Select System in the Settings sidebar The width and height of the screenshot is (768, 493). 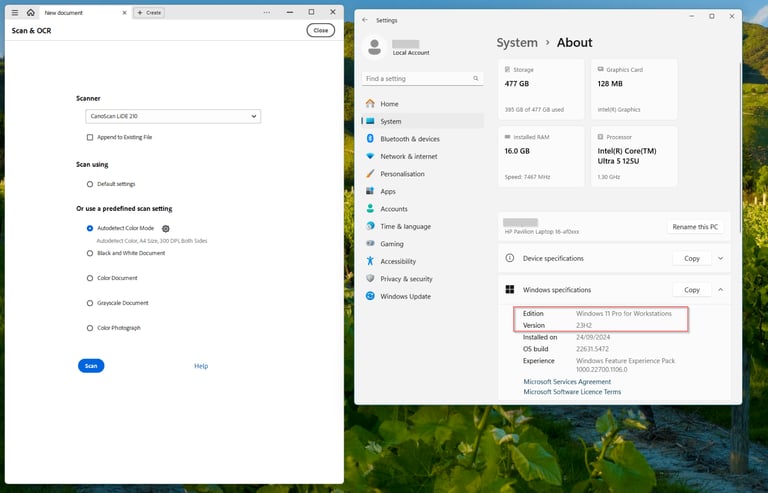click(422, 121)
